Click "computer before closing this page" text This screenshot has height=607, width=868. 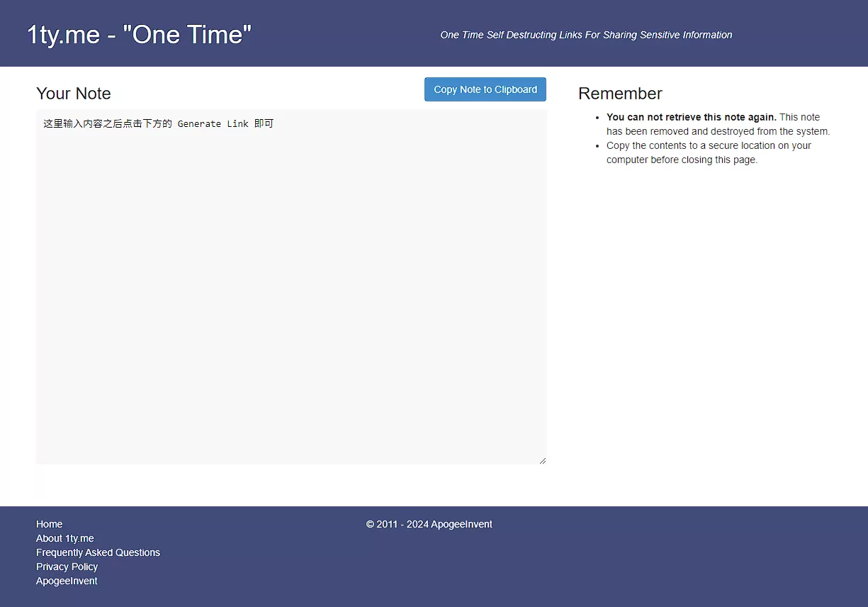pos(682,160)
